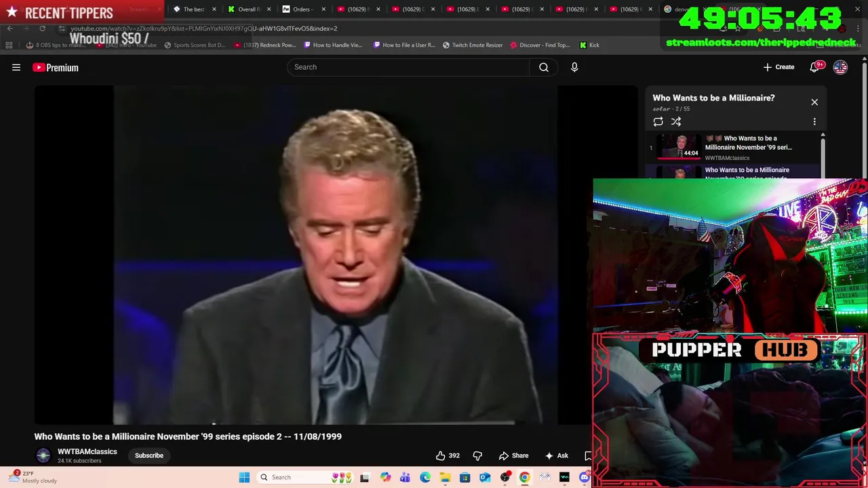The image size is (868, 488).
Task: Click the browser address bar URL
Action: (x=203, y=28)
